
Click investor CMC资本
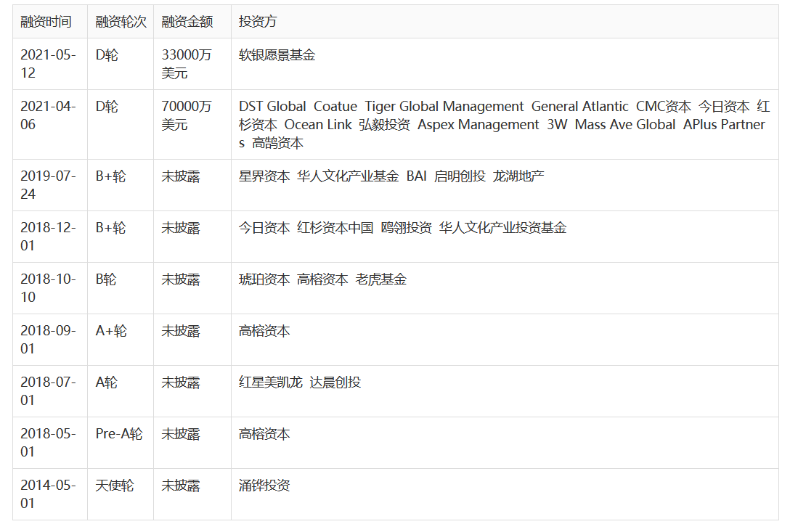663,106
